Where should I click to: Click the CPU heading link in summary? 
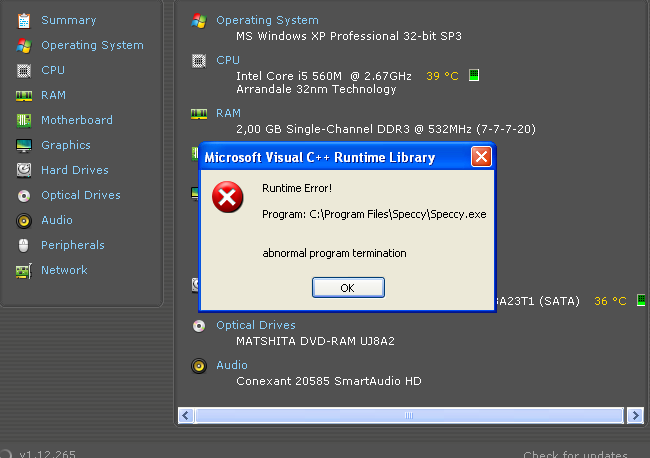(228, 60)
